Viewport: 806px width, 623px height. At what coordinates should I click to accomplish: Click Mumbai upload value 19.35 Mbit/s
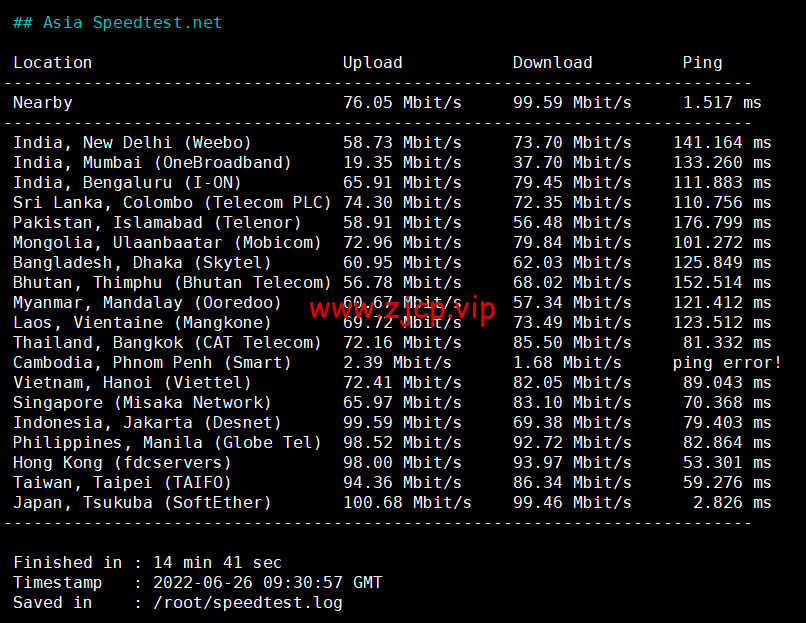pos(402,162)
